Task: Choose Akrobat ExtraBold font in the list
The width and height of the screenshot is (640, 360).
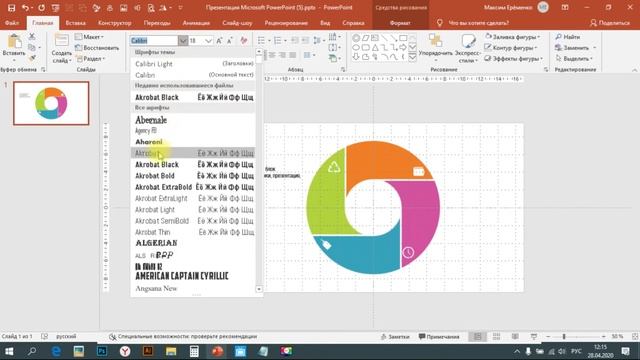Action: 194,187
